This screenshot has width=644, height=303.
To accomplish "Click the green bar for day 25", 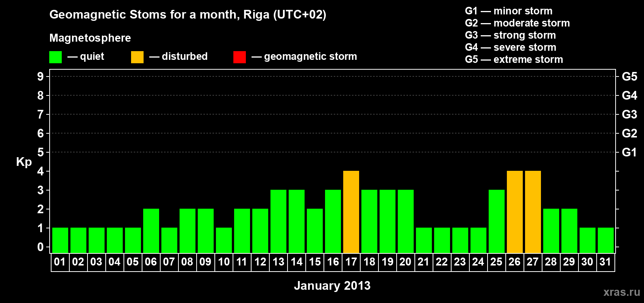I will point(497,221).
